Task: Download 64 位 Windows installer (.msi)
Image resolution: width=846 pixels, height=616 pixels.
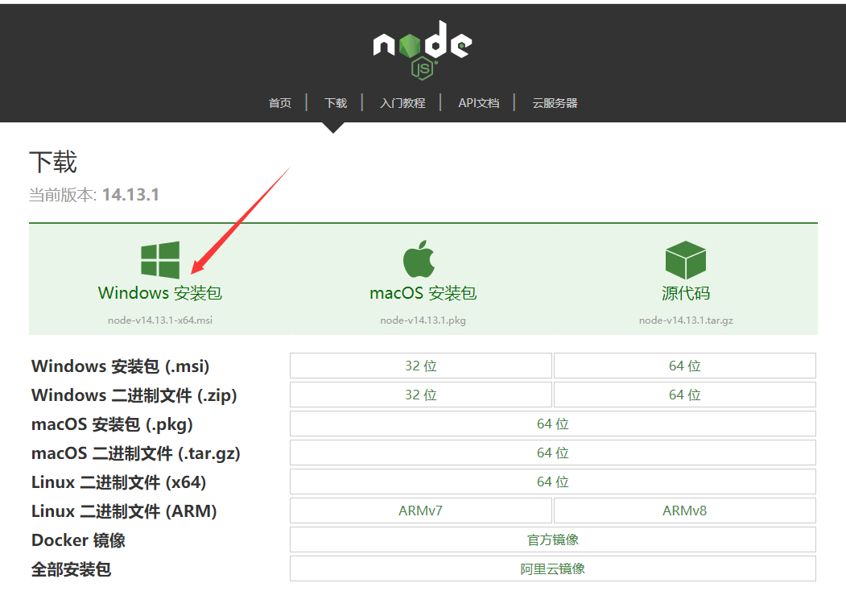Action: [x=685, y=366]
